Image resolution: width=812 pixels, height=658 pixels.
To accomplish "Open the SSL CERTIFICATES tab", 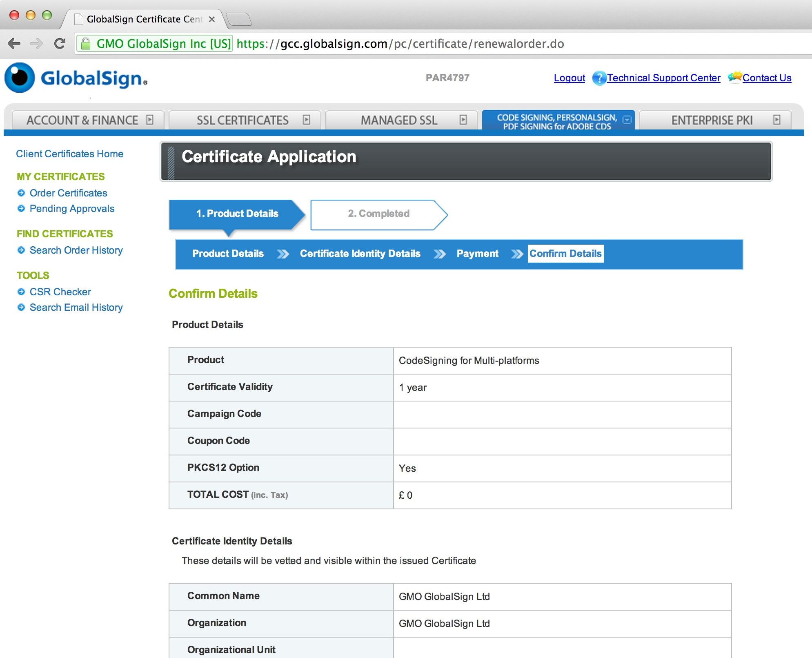I will (x=245, y=120).
